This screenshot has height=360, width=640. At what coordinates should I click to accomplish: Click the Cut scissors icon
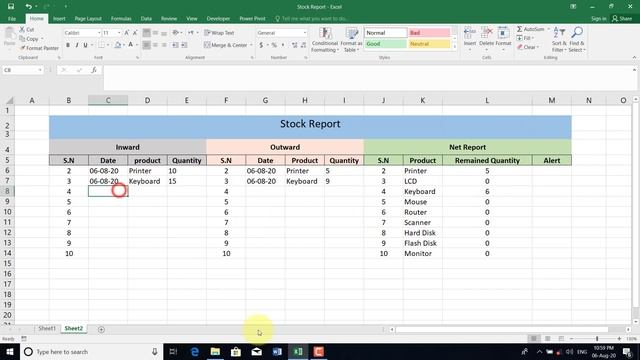(22, 29)
